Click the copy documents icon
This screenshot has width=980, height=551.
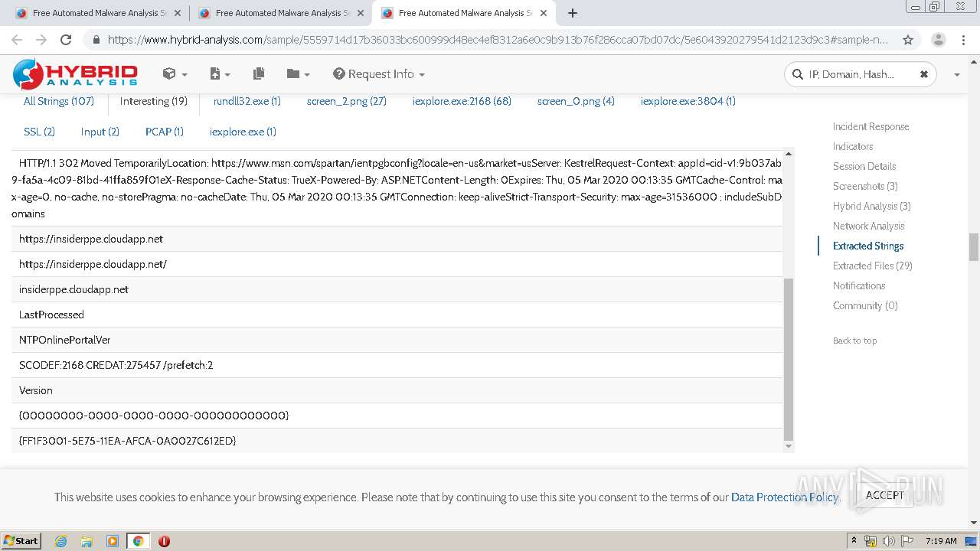point(259,74)
